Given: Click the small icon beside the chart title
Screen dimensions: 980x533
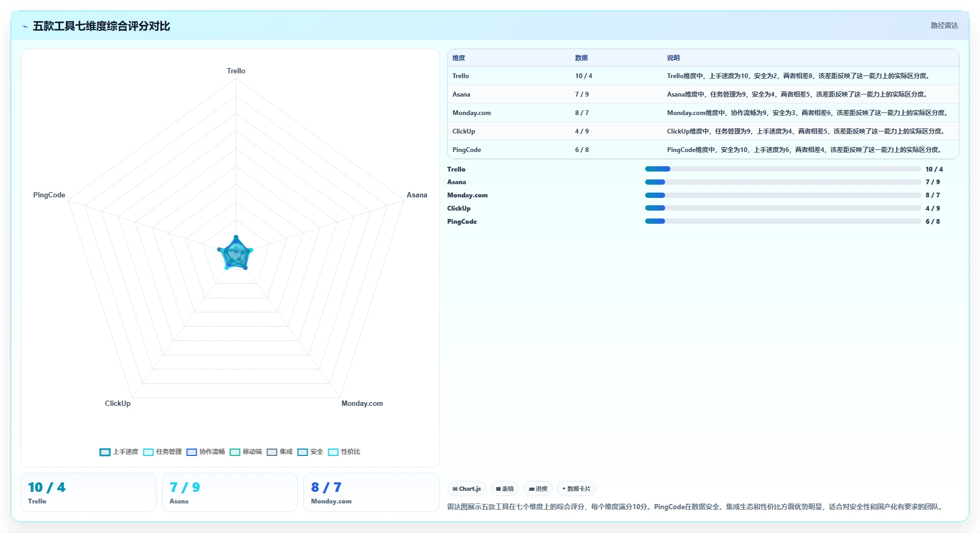Looking at the screenshot, I should 25,26.
